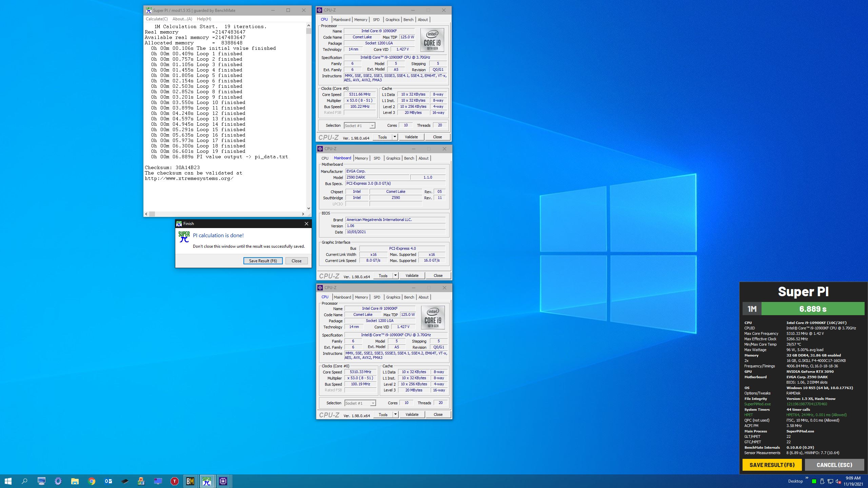Expand Tools dropdown arrow in Mainboard CPU-Z window
Viewport: 868px width, 488px height.
point(395,276)
